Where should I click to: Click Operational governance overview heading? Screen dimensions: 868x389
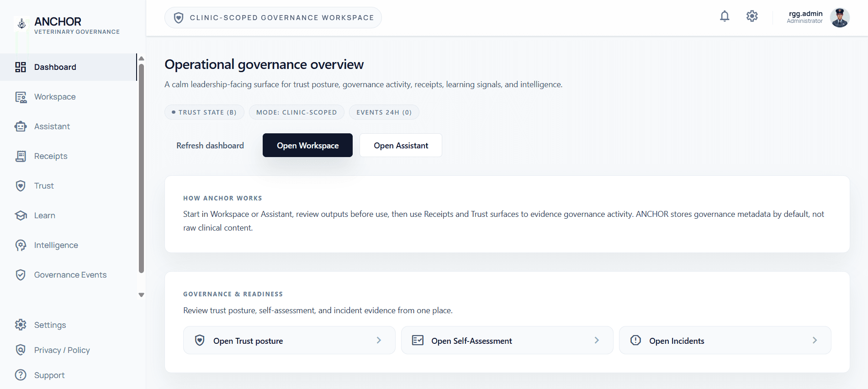264,64
